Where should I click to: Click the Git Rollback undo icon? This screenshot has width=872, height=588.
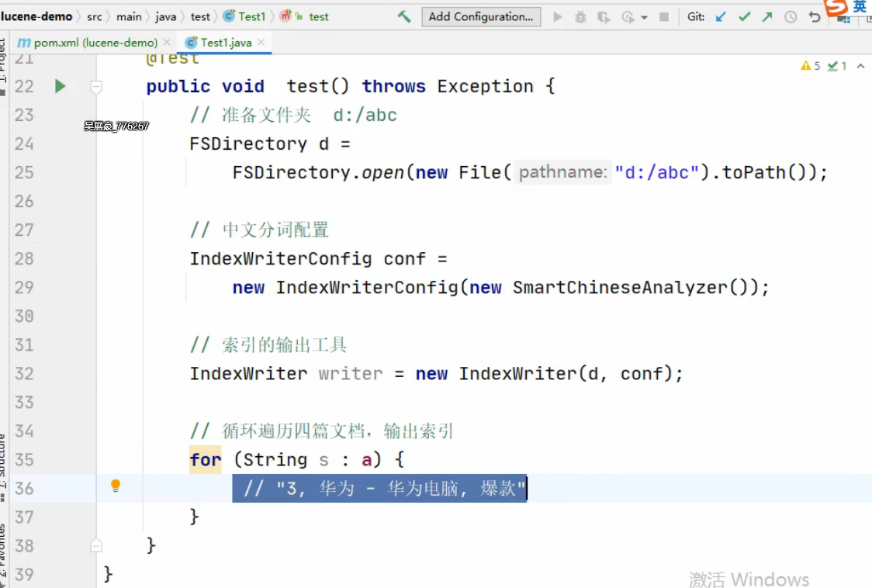(814, 17)
